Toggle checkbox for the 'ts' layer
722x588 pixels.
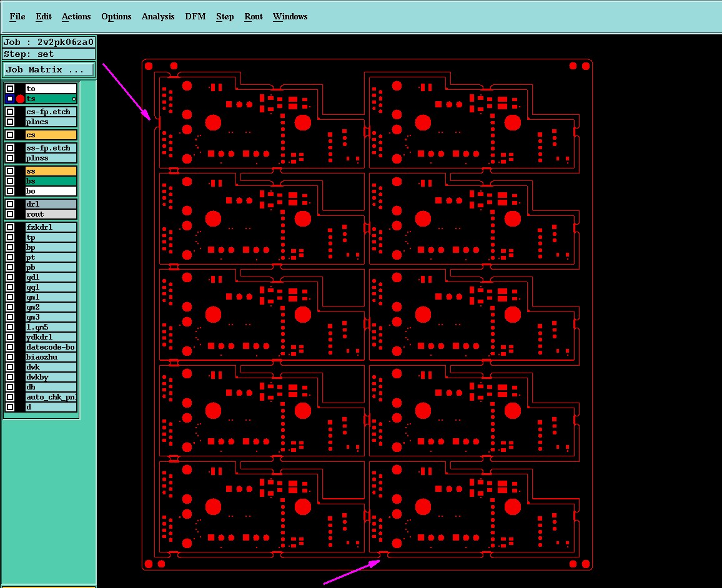click(10, 99)
